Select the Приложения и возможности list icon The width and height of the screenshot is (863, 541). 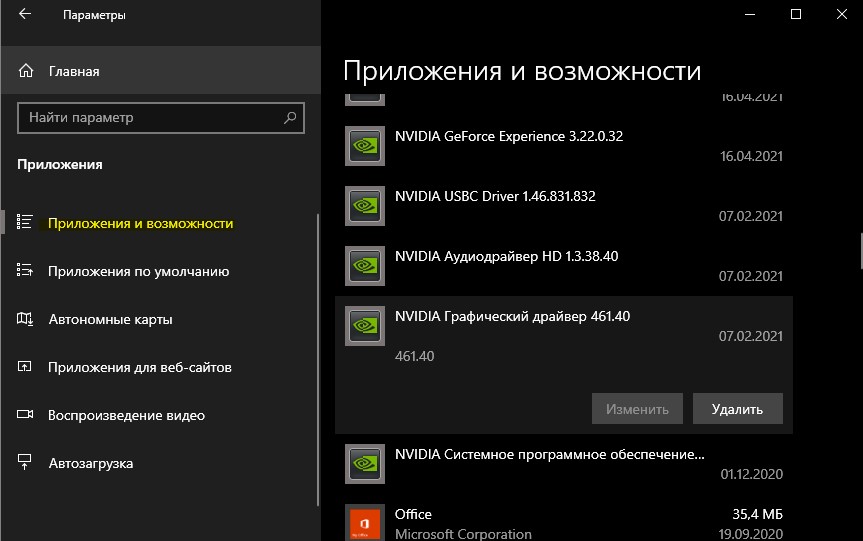25,222
